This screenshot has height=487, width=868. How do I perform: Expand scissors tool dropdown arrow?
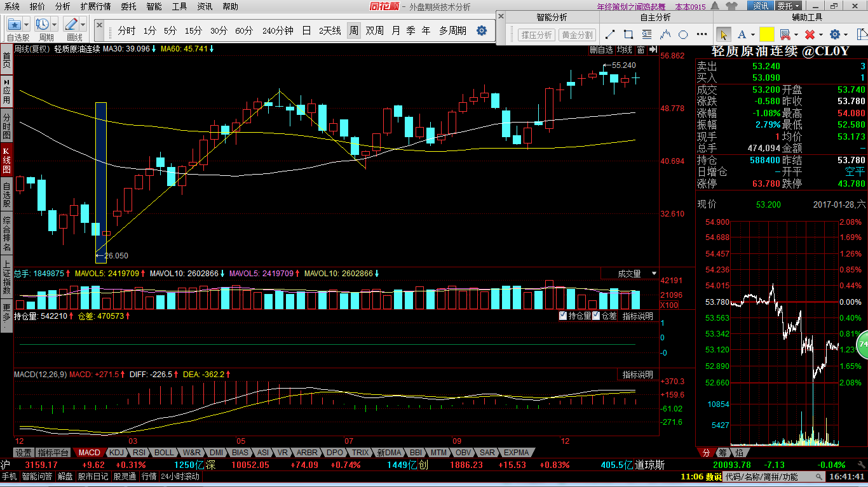coord(796,35)
